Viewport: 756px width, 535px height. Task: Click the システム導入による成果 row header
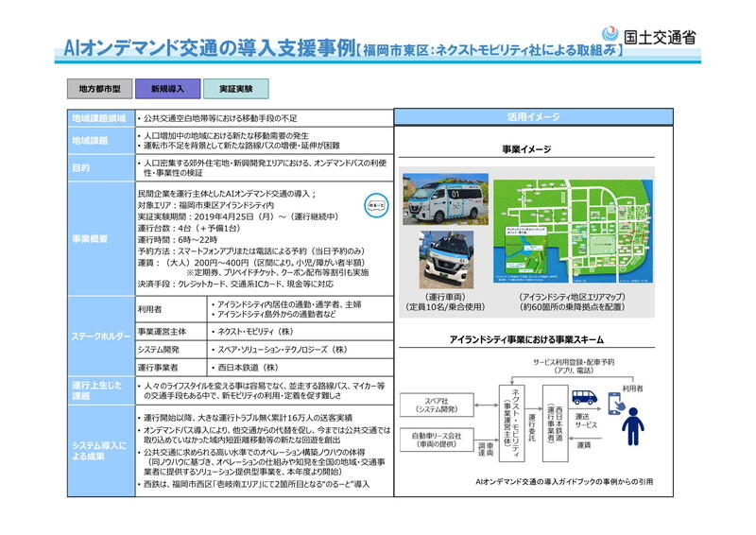(101, 451)
